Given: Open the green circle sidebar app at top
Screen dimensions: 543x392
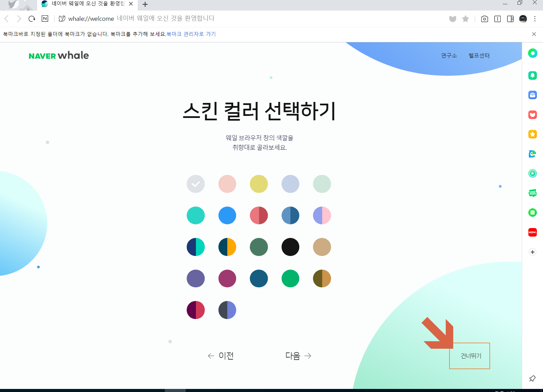Looking at the screenshot, I should coord(532,53).
